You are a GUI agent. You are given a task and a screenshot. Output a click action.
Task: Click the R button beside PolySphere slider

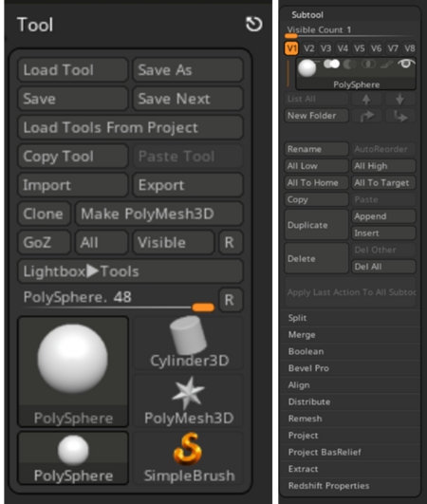coord(230,300)
